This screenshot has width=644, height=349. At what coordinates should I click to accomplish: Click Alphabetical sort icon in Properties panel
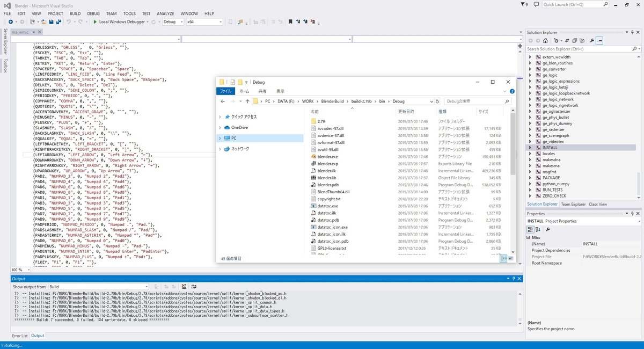pos(538,229)
